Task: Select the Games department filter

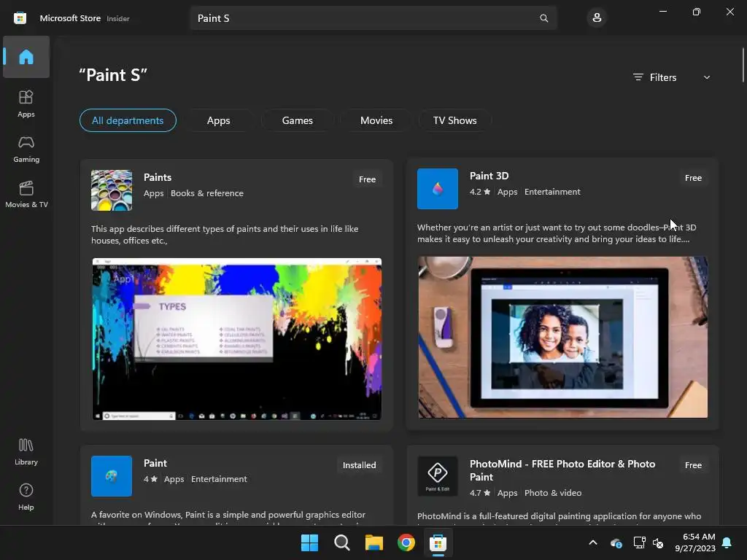Action: 298,120
